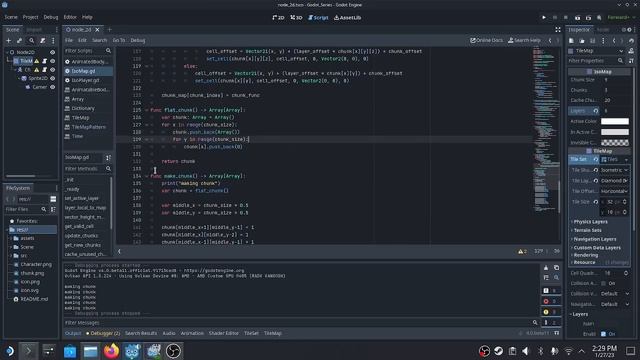Open the Collision Visibility Default dropdown
640x360 pixels.
[615, 293]
